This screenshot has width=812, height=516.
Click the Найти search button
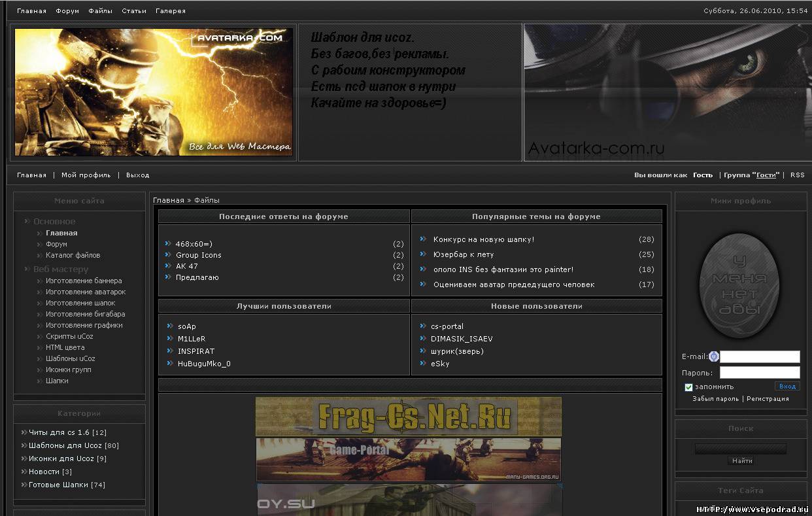tap(742, 461)
